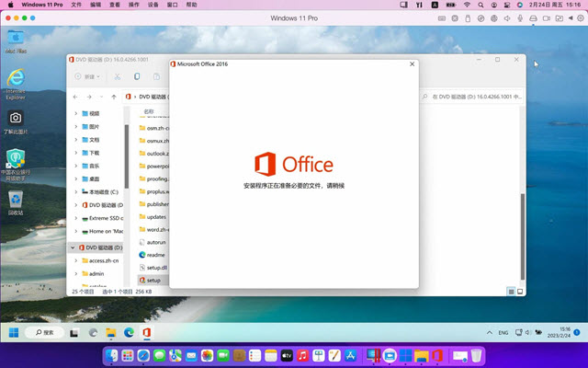
Task: Click the Explorer navigation pane scrollbar
Action: pos(127,156)
